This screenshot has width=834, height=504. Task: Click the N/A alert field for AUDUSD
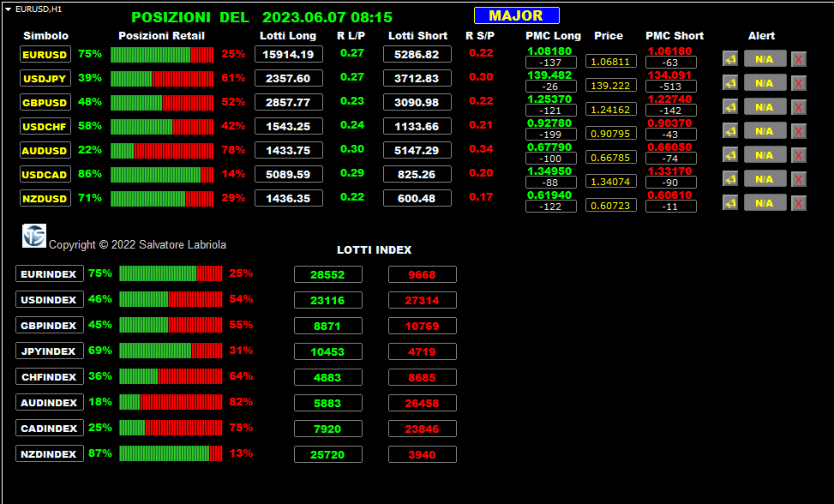tap(765, 154)
